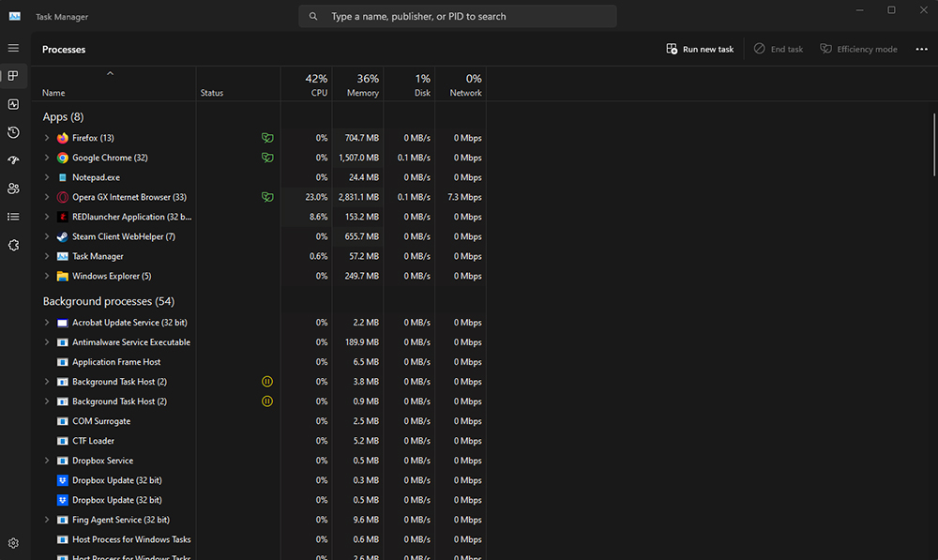Expand the Steam Client WebHelper group

[47, 237]
